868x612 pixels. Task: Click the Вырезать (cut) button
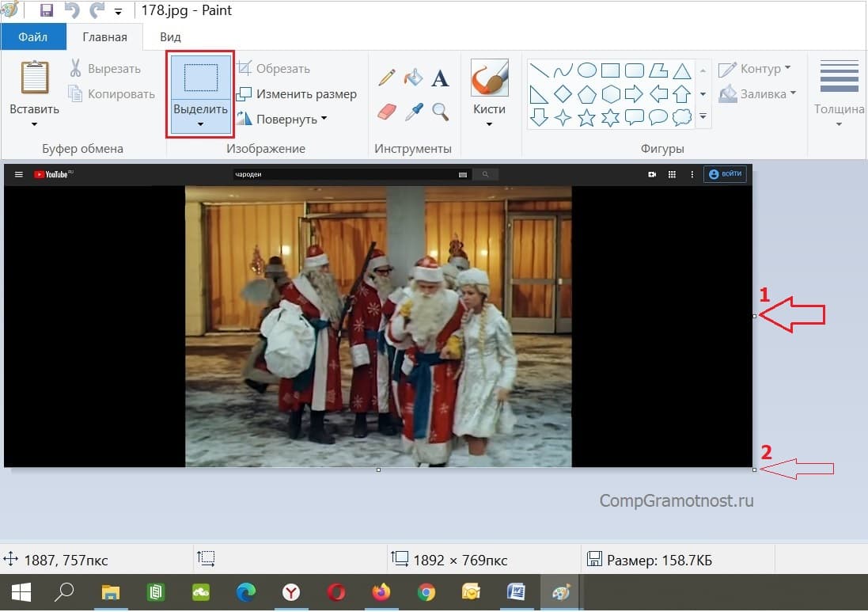point(105,69)
